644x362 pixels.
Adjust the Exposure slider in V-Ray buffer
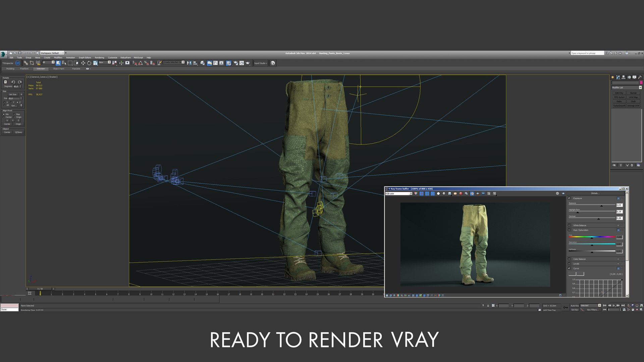[x=592, y=204]
